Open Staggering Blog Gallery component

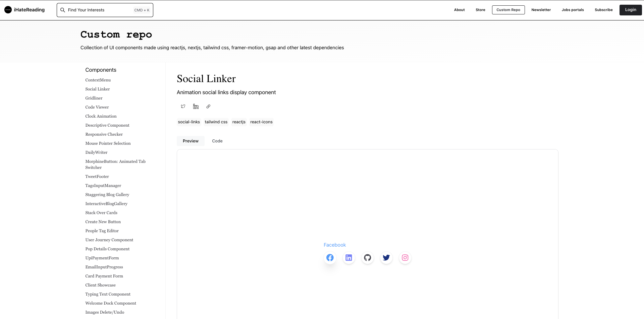tap(107, 195)
